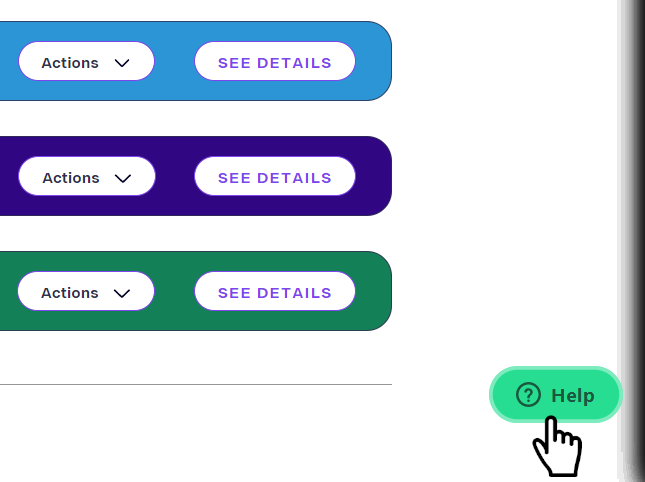Click the word Help in the widget
This screenshot has height=482, width=645.
pos(573,396)
